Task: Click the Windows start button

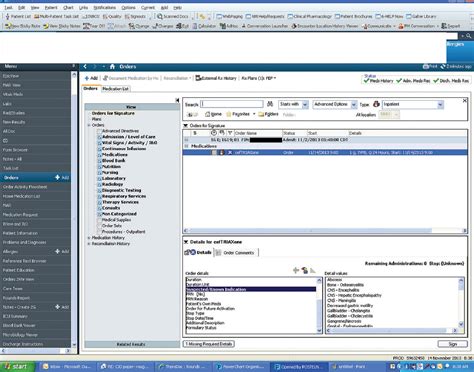Action: 17,367
